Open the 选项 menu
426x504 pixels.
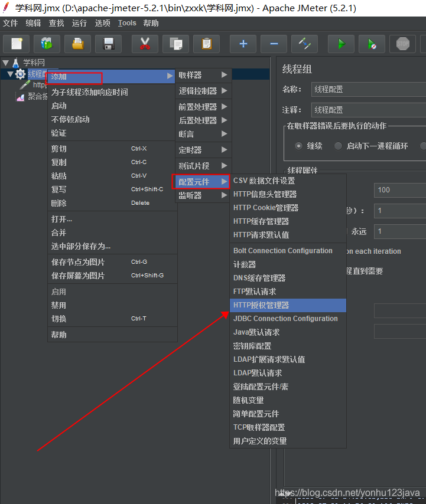click(x=102, y=23)
